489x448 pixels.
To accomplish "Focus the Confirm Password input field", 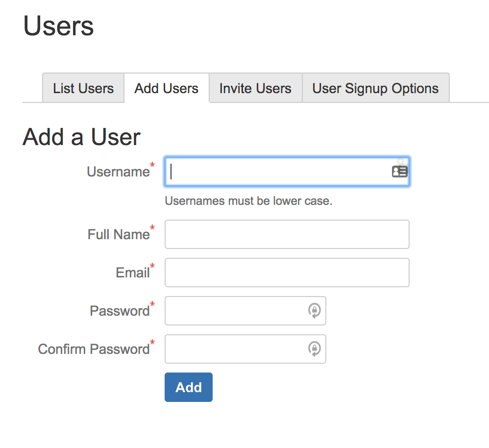I will (x=245, y=349).
